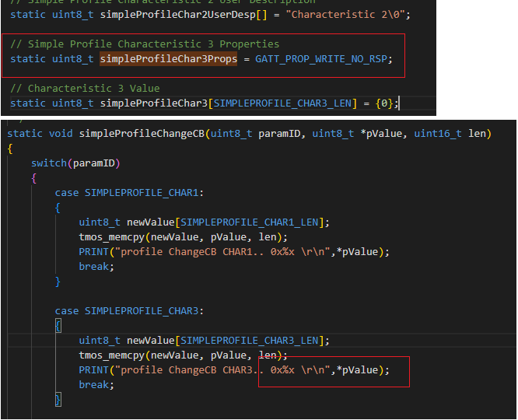Click uint16_t len parameter in function signature

tap(450, 134)
